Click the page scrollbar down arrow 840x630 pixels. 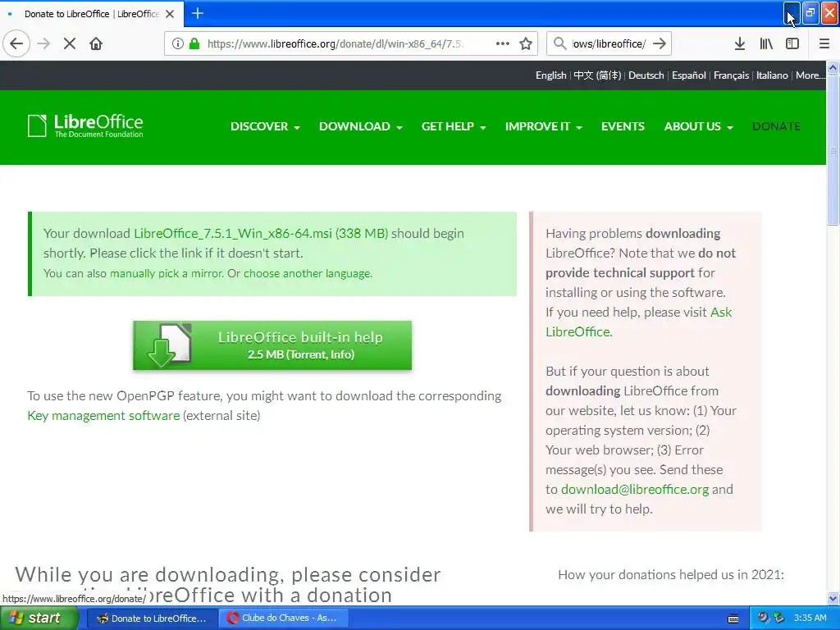833,598
